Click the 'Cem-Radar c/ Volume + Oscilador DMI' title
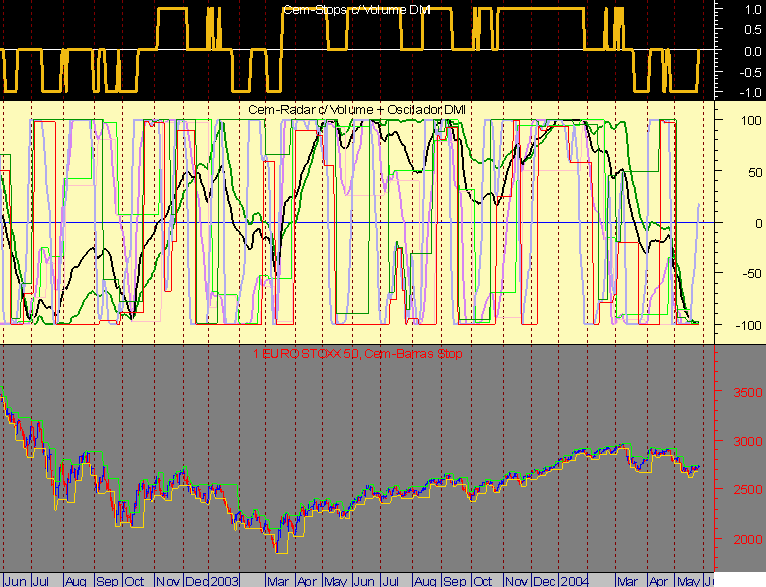 click(x=357, y=110)
